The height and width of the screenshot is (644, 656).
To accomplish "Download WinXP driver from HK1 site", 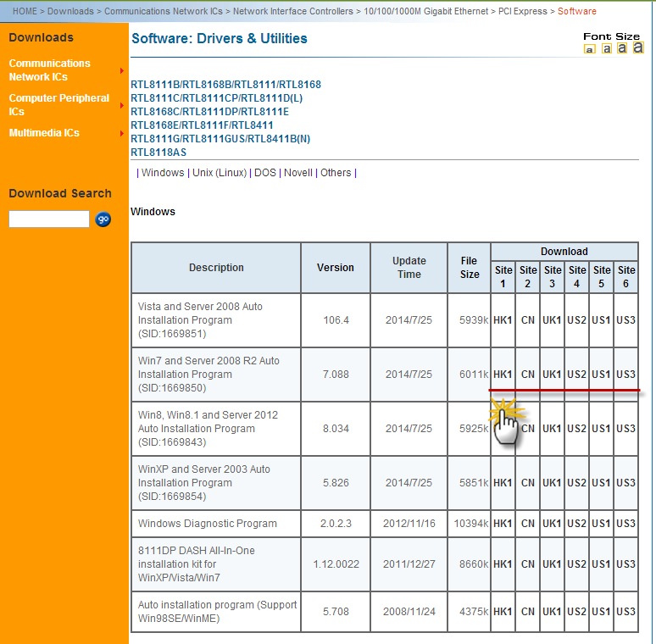I will pyautogui.click(x=503, y=483).
